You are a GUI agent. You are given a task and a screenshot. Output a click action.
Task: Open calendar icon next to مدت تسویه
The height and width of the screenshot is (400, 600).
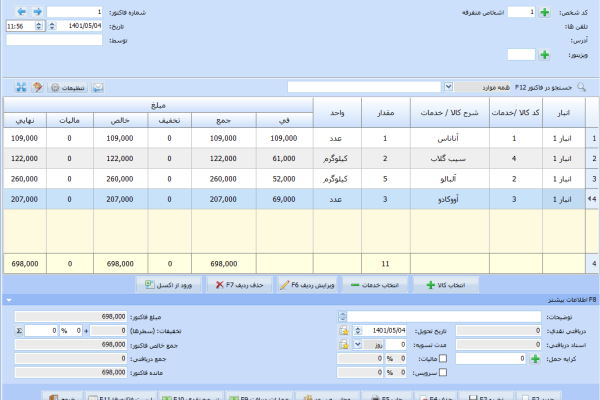344,344
